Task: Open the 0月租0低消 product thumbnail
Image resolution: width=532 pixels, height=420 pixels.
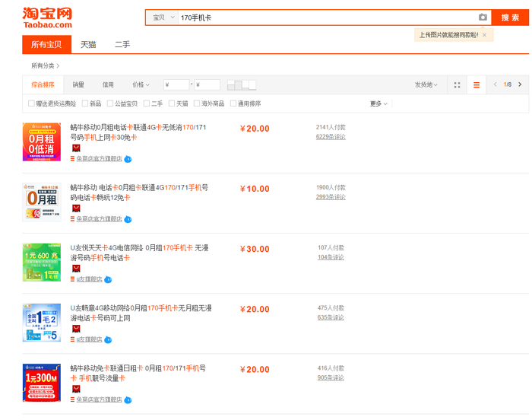Action: [x=42, y=142]
